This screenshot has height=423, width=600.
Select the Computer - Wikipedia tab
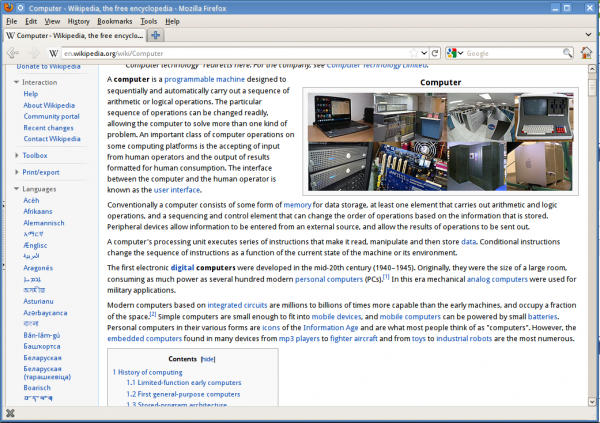tap(75, 36)
